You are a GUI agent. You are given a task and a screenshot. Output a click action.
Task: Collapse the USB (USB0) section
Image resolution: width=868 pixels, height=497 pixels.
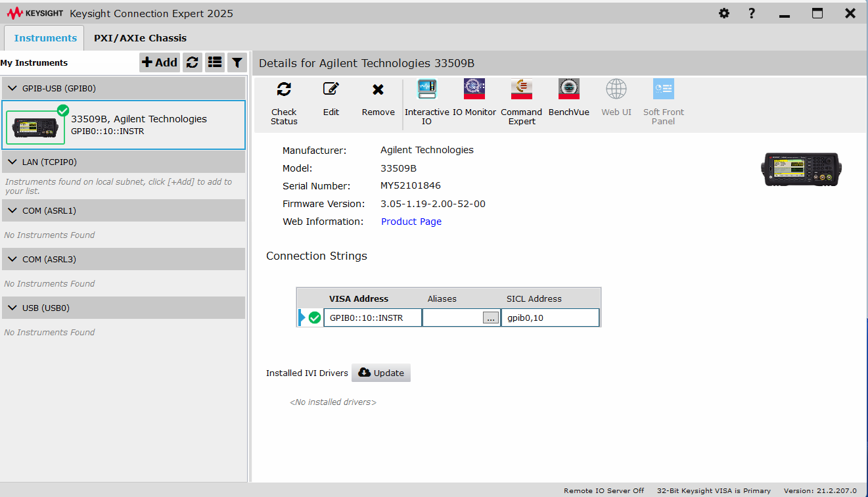[13, 308]
